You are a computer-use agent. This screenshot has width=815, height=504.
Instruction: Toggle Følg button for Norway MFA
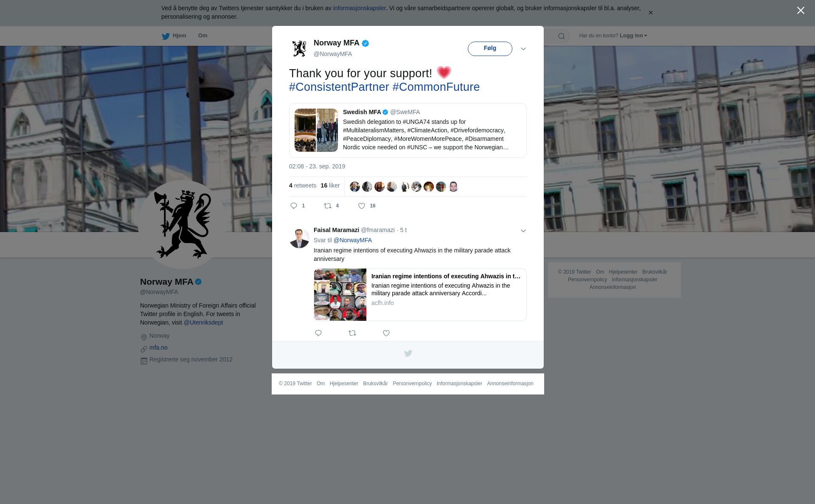pos(490,48)
